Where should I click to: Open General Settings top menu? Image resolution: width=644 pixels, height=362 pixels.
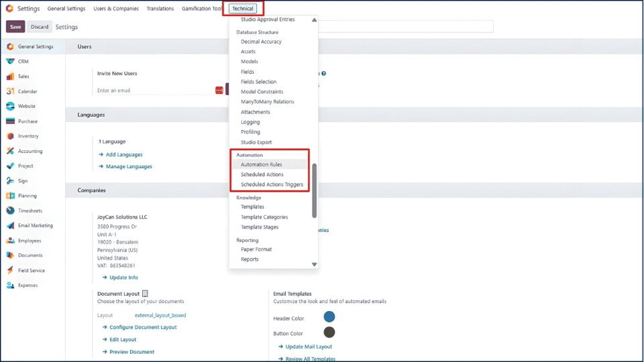pyautogui.click(x=66, y=8)
